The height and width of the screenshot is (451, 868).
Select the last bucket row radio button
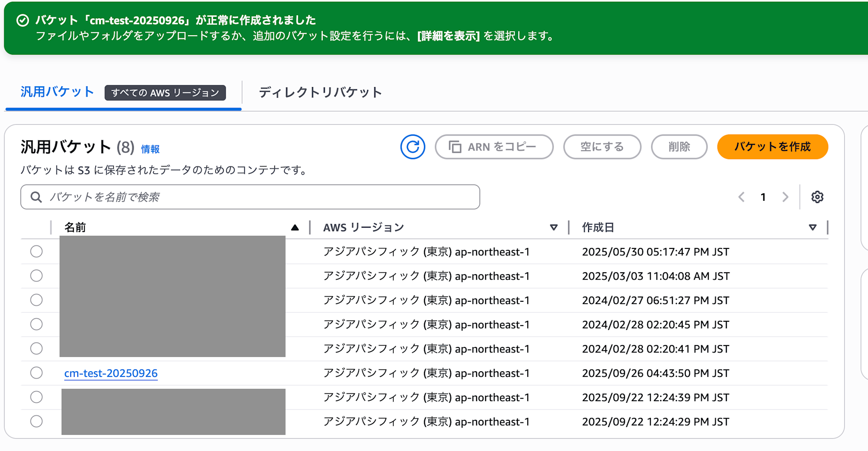click(36, 422)
